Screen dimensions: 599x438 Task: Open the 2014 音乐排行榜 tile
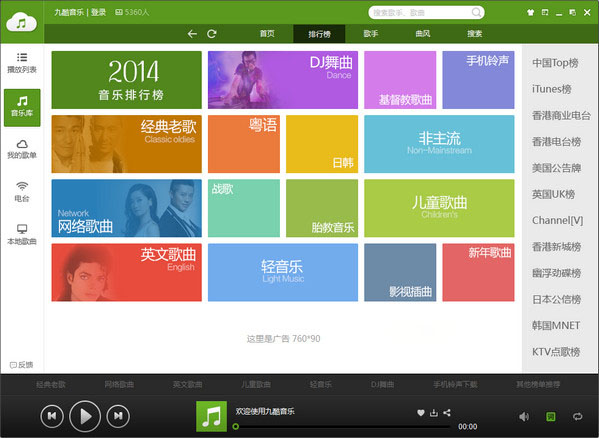pyautogui.click(x=126, y=80)
